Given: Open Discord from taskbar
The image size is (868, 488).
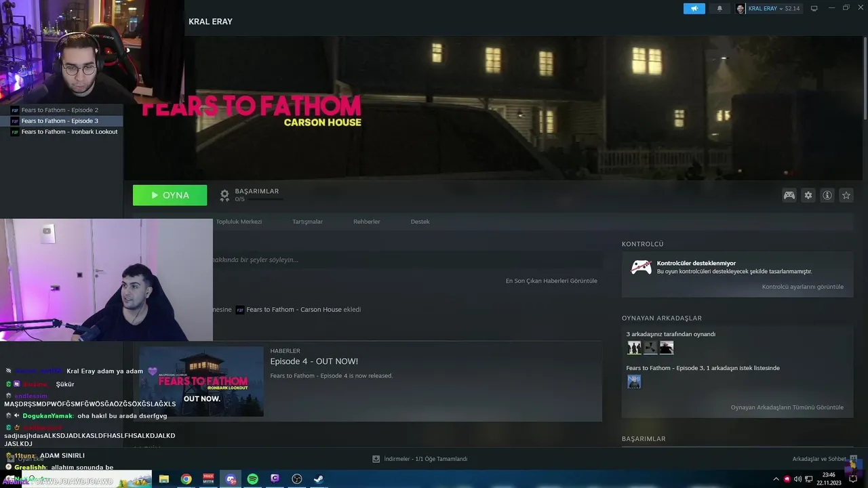Looking at the screenshot, I should click(231, 479).
